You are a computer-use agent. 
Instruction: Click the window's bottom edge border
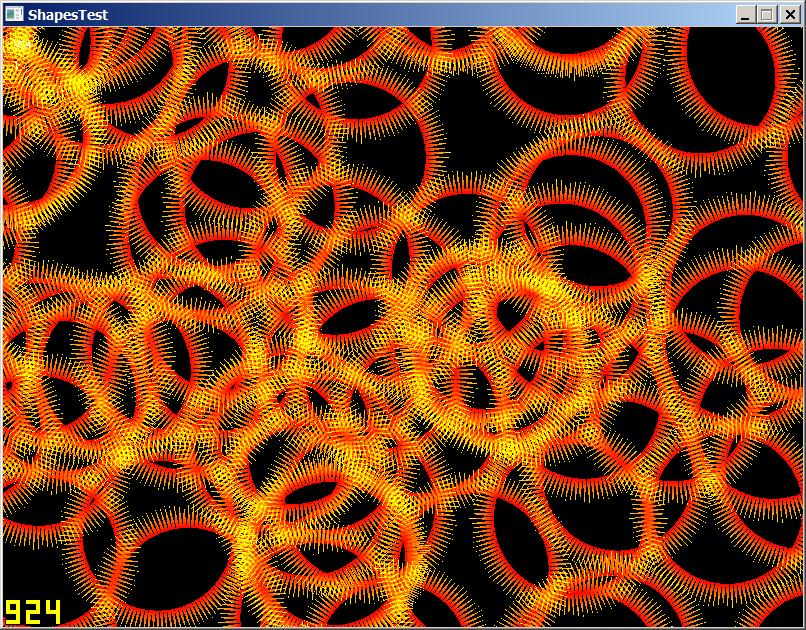[x=400, y=627]
